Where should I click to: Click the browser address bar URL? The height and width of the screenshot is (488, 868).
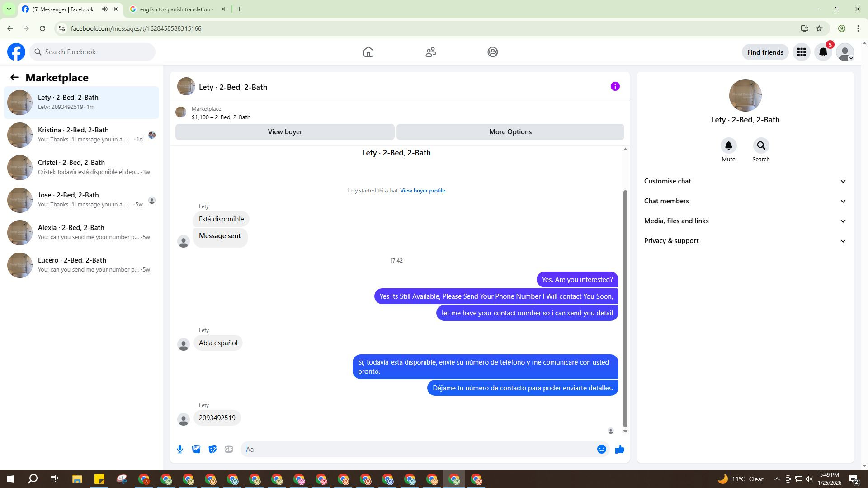click(136, 28)
